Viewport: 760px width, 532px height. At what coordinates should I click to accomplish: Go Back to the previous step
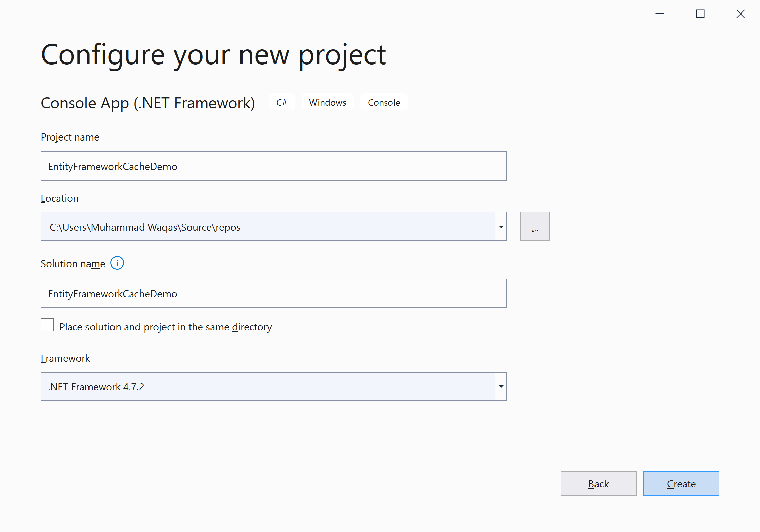(x=598, y=483)
